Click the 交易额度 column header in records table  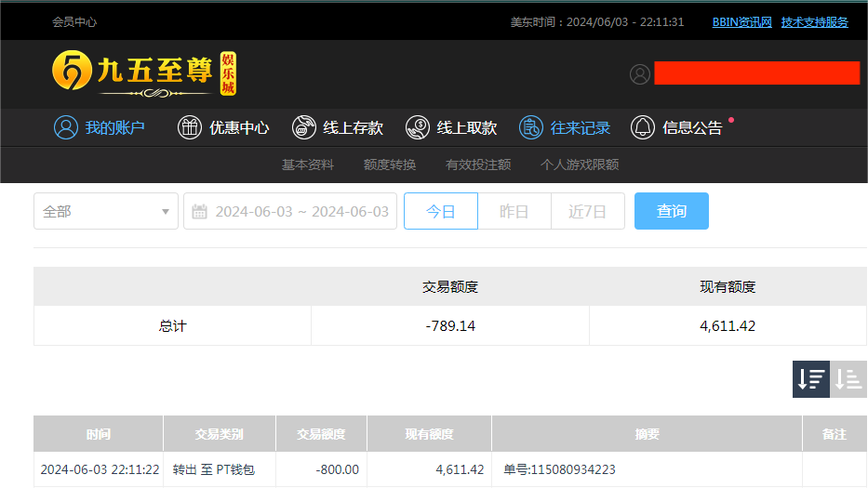[x=321, y=434]
